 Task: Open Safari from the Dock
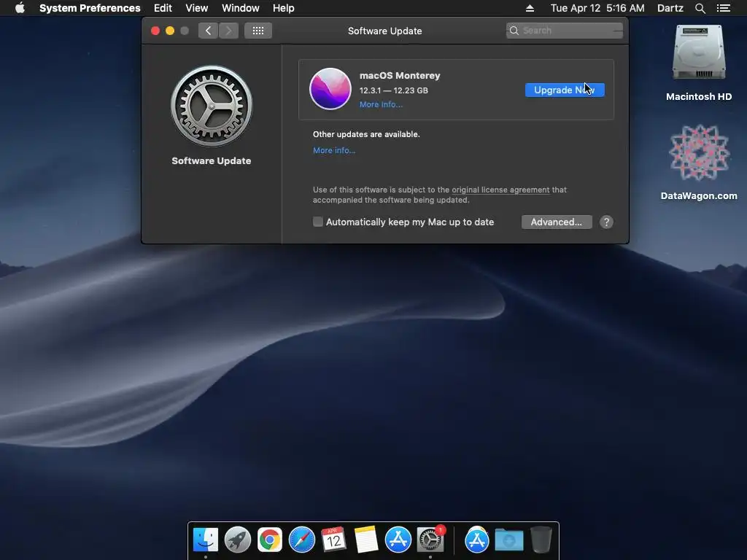301,540
